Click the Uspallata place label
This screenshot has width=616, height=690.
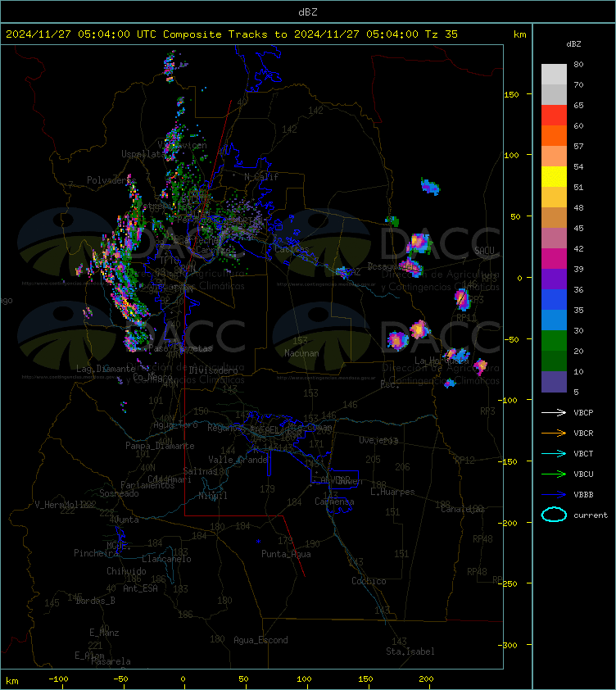(x=143, y=154)
